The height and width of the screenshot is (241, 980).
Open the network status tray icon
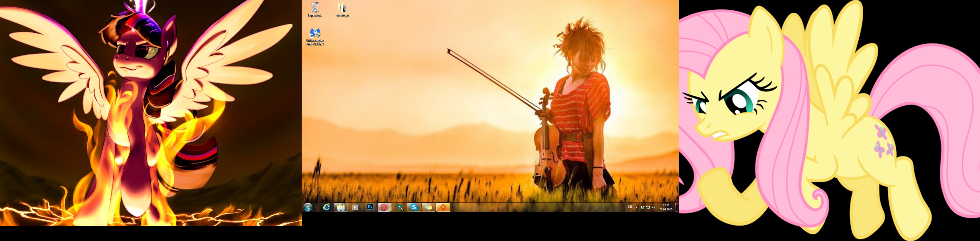coord(648,208)
